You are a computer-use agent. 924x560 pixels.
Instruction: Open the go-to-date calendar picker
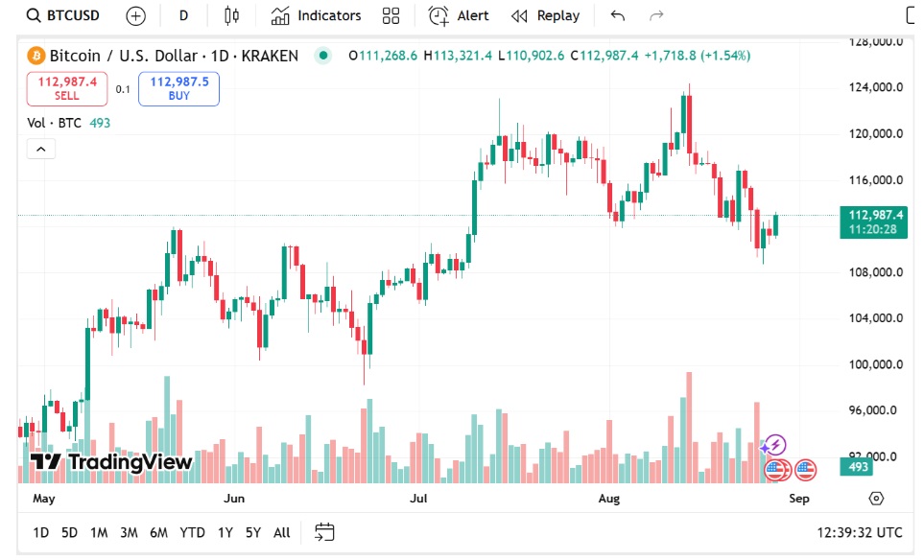(x=323, y=532)
